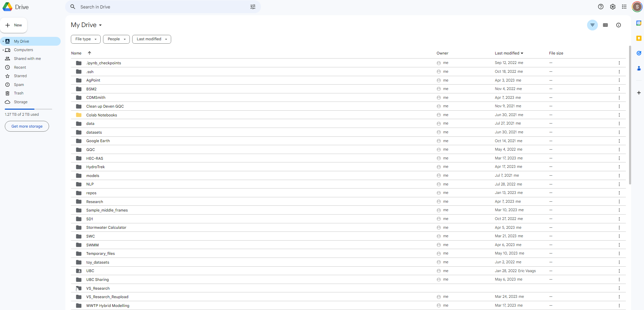The image size is (644, 310).
Task: Select the Temporary_files folder
Action: [x=348, y=253]
